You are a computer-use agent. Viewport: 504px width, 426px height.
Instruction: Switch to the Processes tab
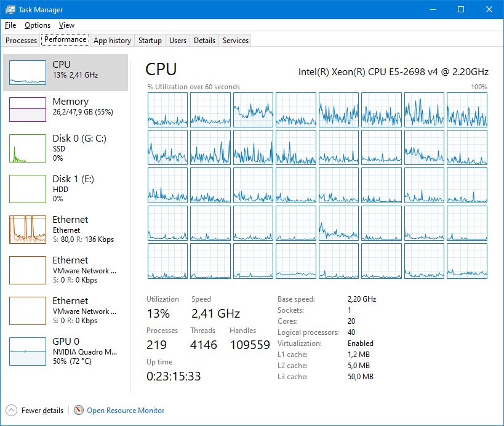(x=21, y=41)
